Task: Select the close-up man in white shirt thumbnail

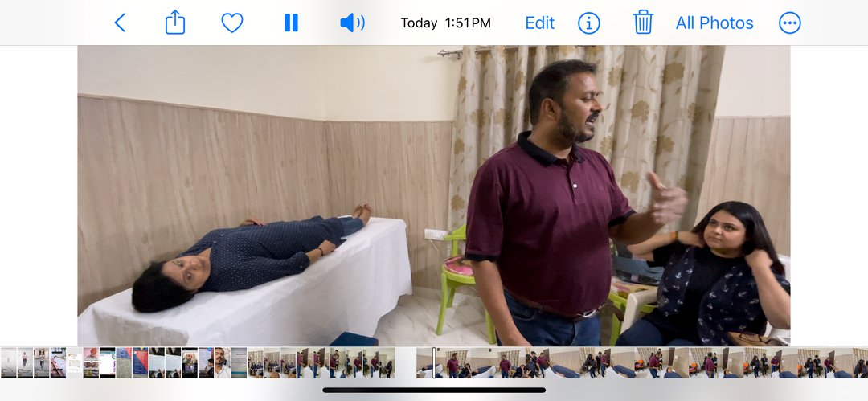Action: [x=222, y=362]
